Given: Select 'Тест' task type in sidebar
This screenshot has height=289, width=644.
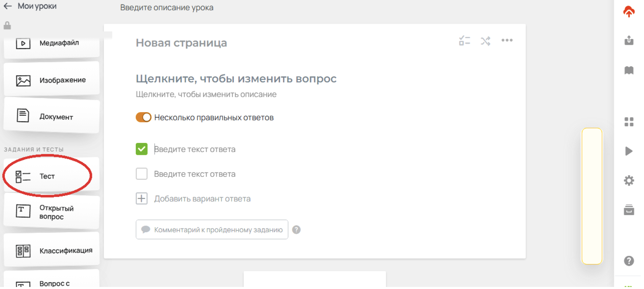Looking at the screenshot, I should [47, 176].
